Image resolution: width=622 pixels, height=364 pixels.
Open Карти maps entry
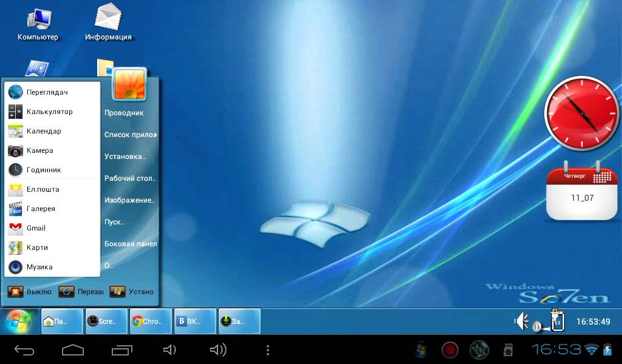pos(52,247)
